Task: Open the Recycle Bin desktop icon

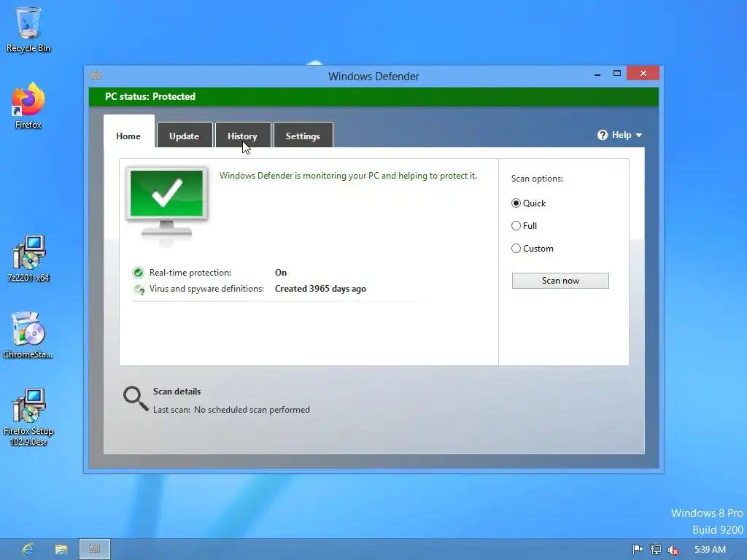Action: pyautogui.click(x=28, y=29)
